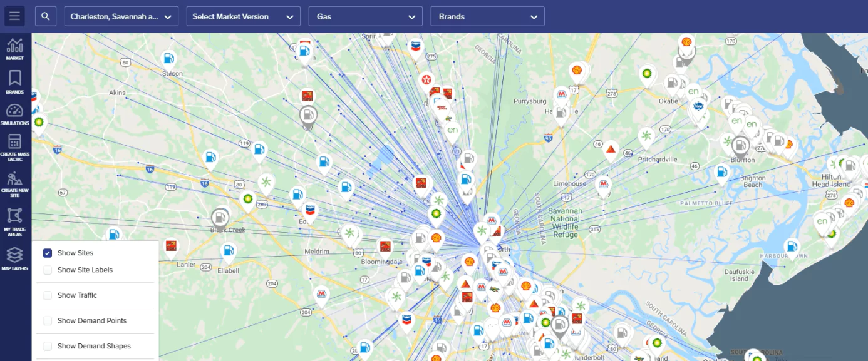Uncheck the Show Sites option

[x=47, y=253]
